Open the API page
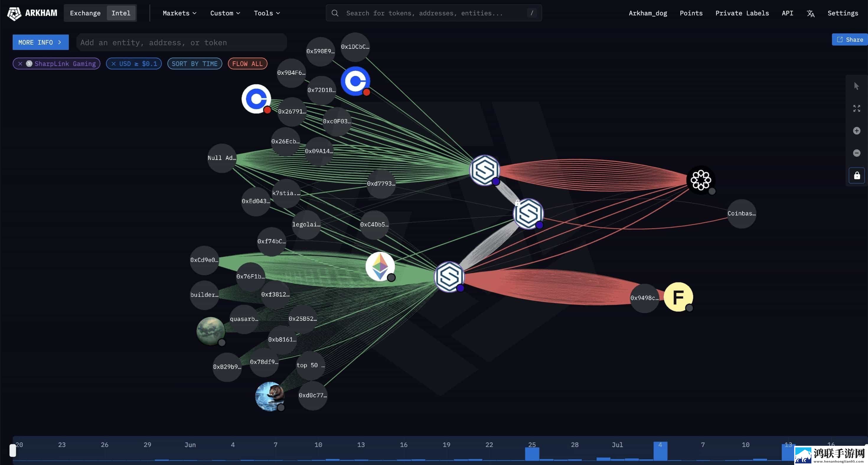Viewport: 868px width, 465px height. tap(787, 13)
